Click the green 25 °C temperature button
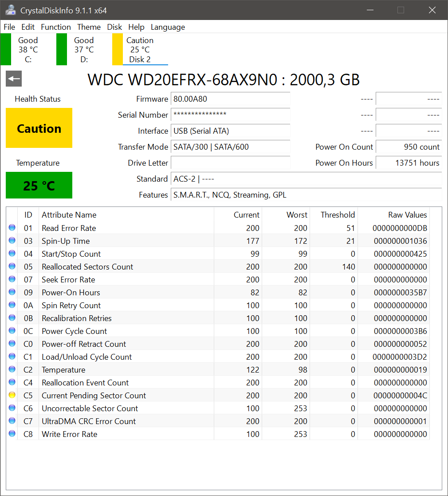The width and height of the screenshot is (448, 496). (x=39, y=185)
